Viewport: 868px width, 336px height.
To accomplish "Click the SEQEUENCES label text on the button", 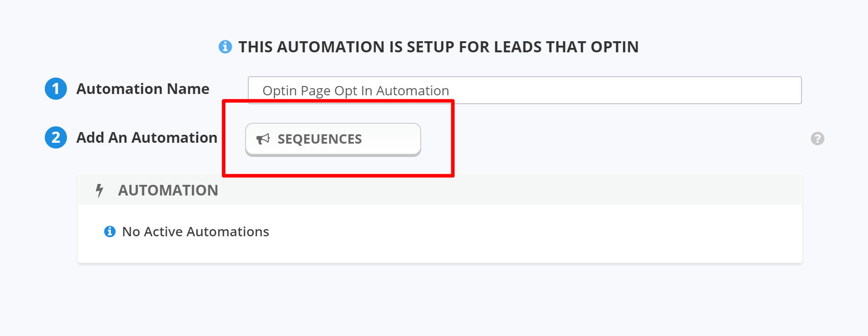I will [x=320, y=139].
